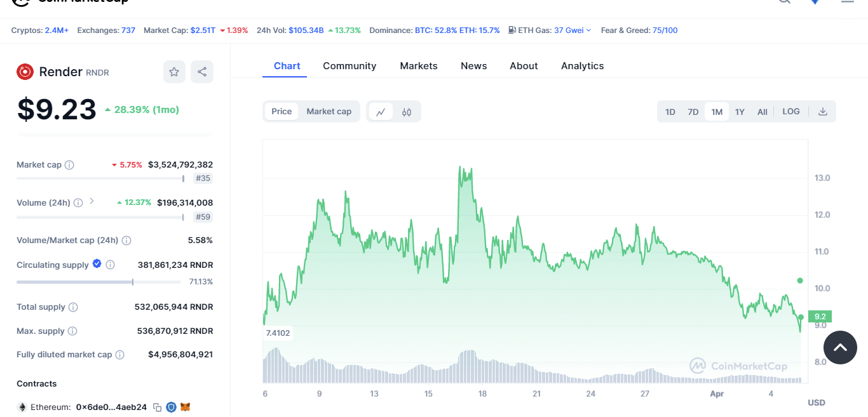Add token to MetaMask via fox icon
This screenshot has height=417, width=868.
185,407
